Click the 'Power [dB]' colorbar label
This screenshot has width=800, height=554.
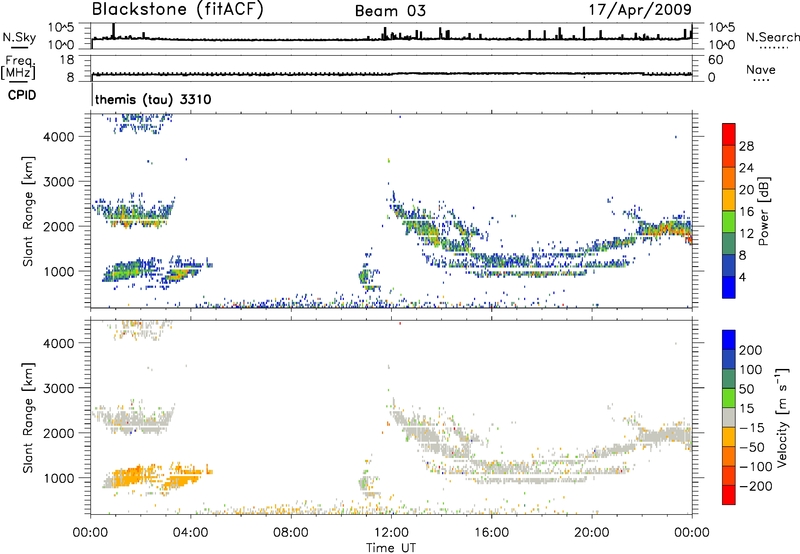click(x=763, y=211)
